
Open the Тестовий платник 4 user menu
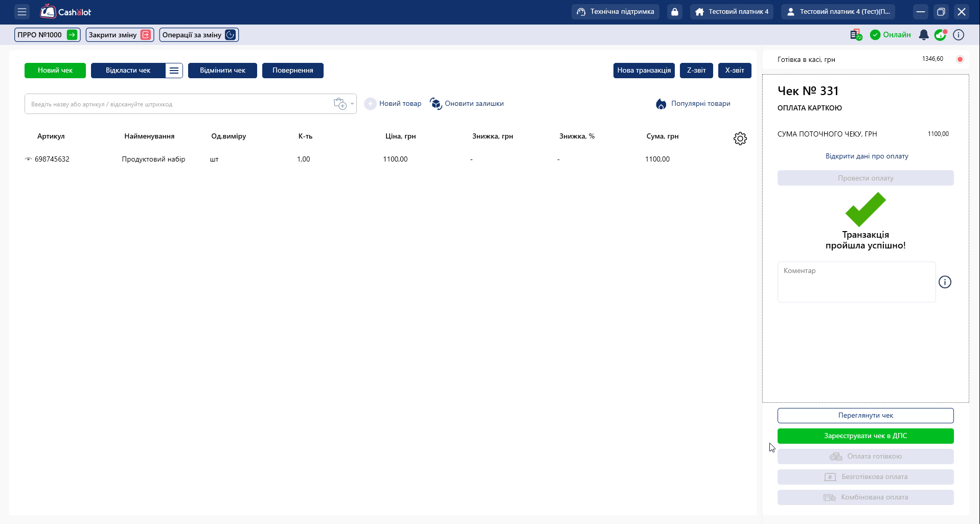838,12
